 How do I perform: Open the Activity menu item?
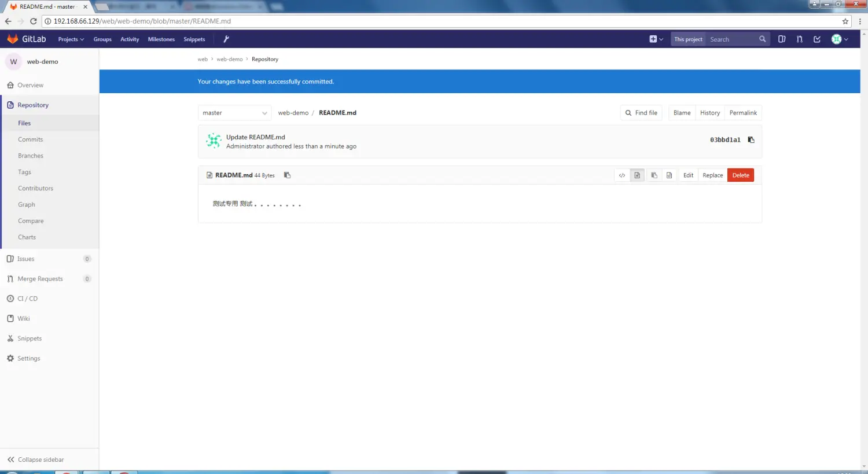[130, 39]
